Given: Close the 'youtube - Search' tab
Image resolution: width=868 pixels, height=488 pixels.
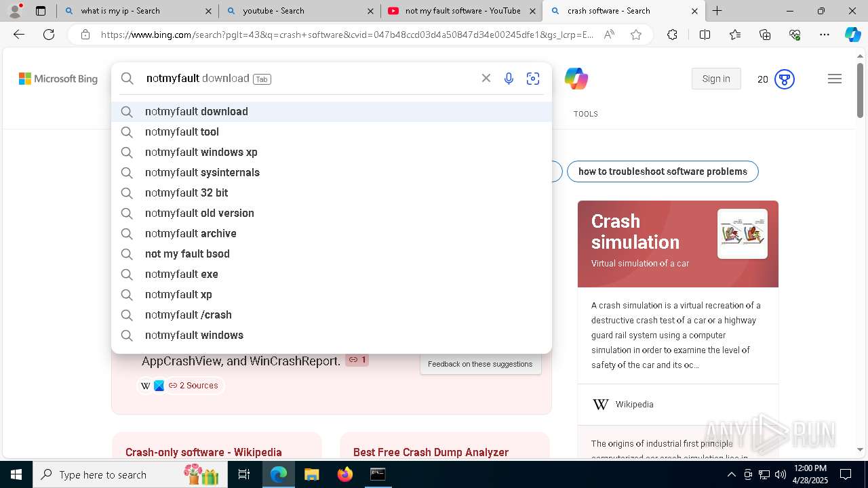Looking at the screenshot, I should click(x=370, y=11).
